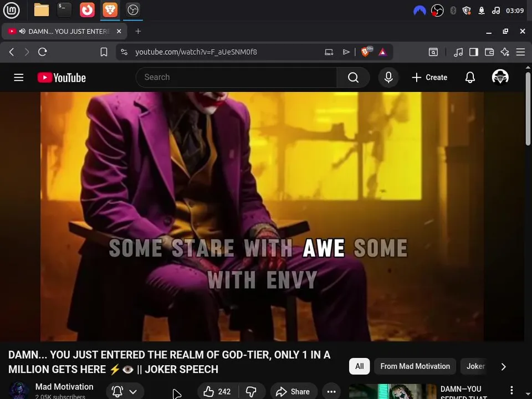Screen dimensions: 532x399
Task: Open the YouTube guide hamburger menu
Action: pos(19,78)
